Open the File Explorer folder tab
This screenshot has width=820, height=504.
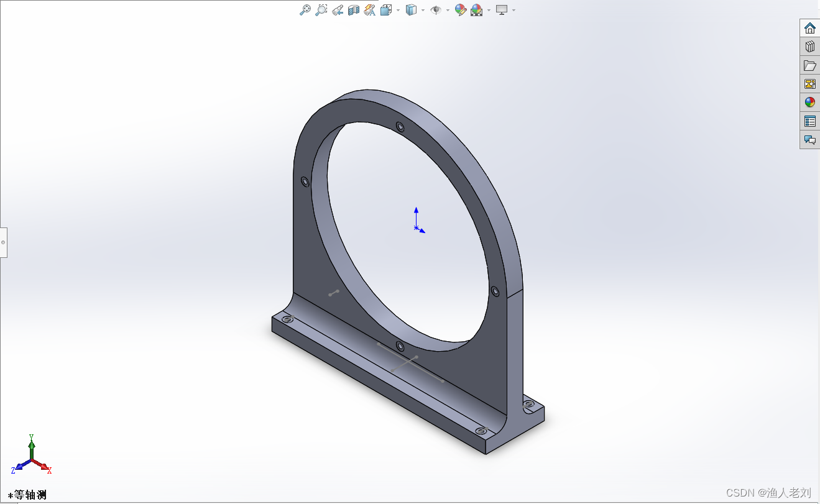809,65
